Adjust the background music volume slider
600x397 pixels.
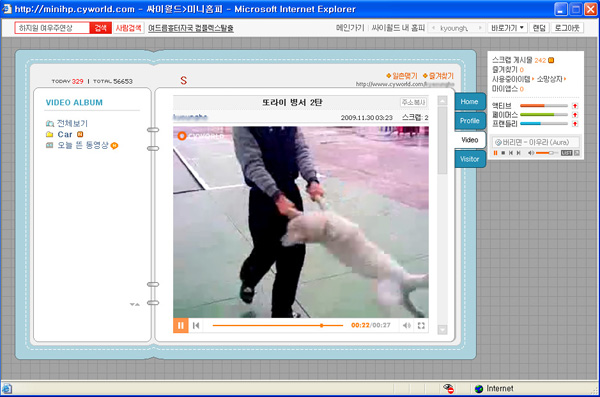(547, 153)
